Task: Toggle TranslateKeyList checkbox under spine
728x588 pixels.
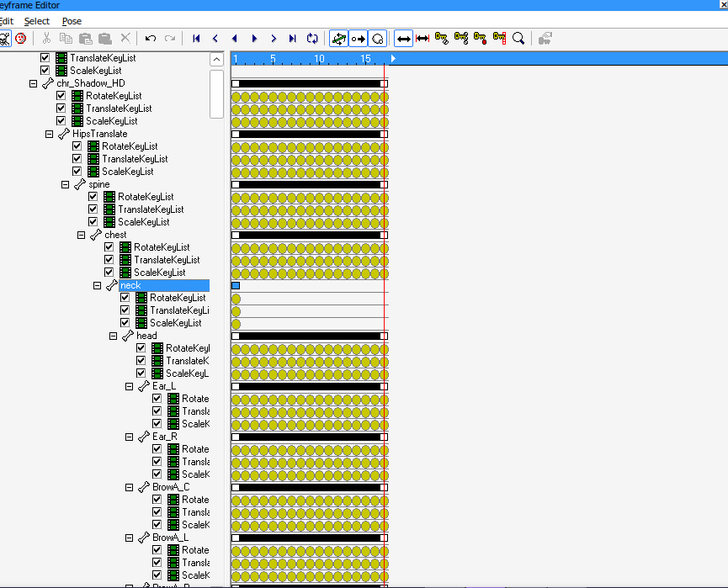Action: pos(93,209)
